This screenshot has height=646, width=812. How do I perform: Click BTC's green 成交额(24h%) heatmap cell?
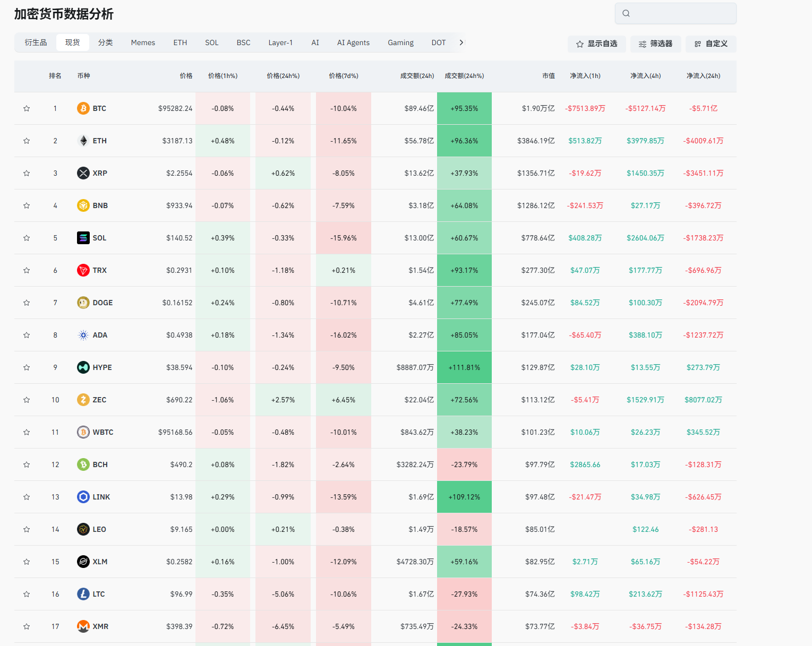(464, 108)
